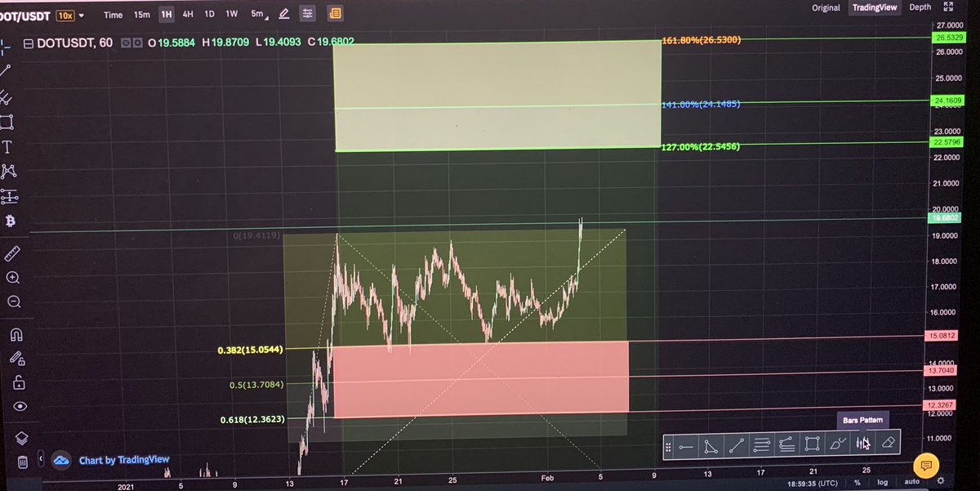Click the Chart by TradingView link

(124, 461)
